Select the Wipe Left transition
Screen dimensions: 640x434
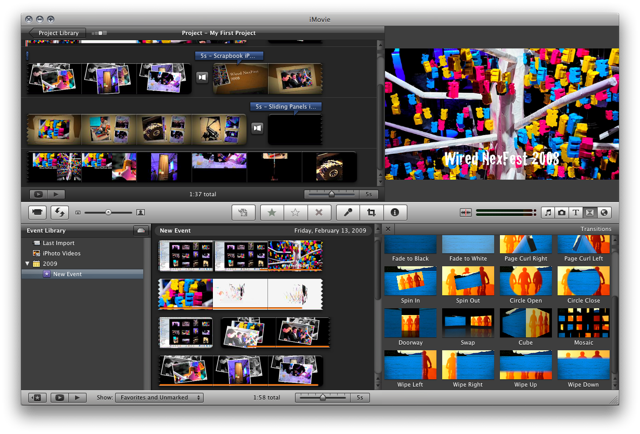tap(410, 369)
